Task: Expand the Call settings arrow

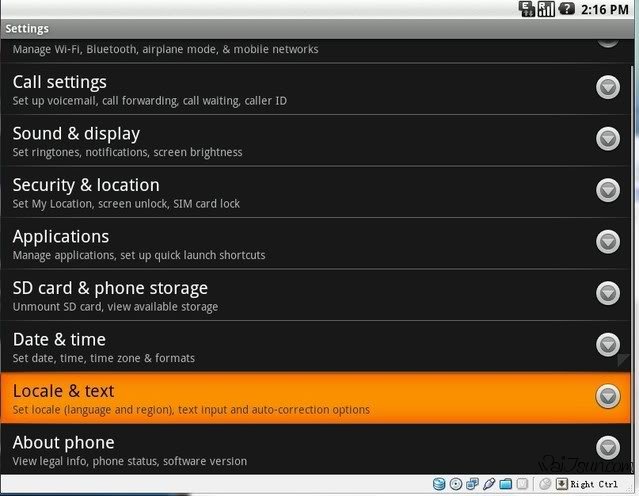Action: tap(608, 87)
